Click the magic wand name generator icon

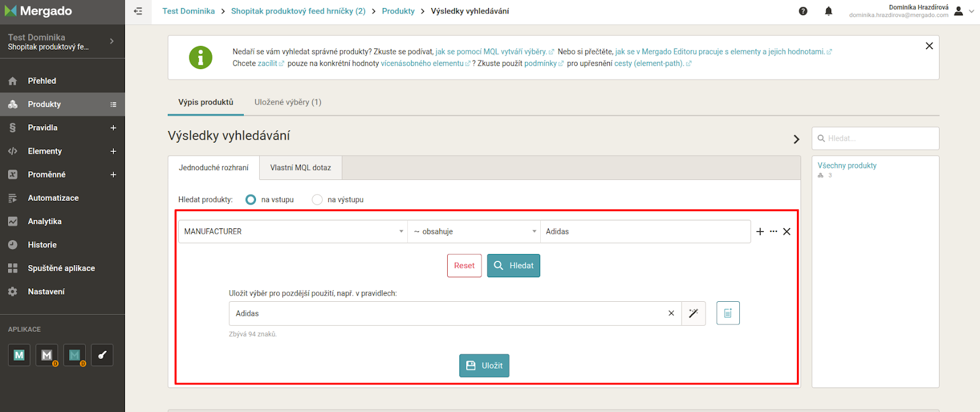693,313
